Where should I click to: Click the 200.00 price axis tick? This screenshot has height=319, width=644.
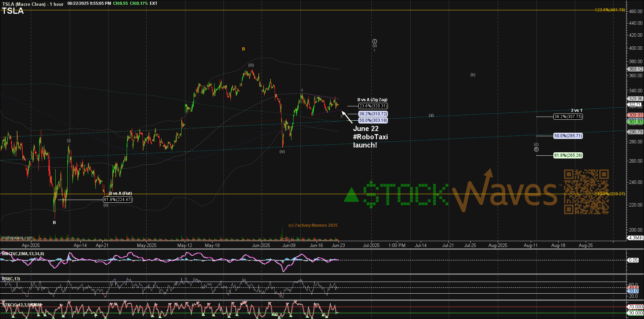(x=636, y=230)
